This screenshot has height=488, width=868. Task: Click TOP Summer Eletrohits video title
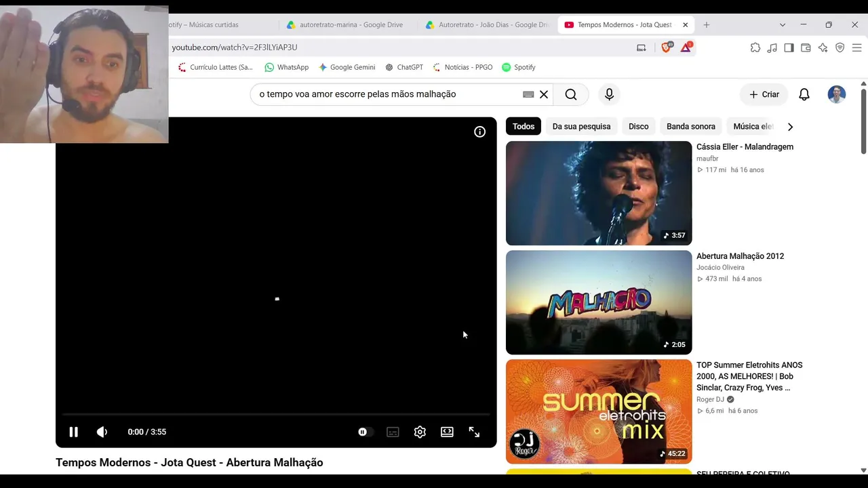(749, 376)
